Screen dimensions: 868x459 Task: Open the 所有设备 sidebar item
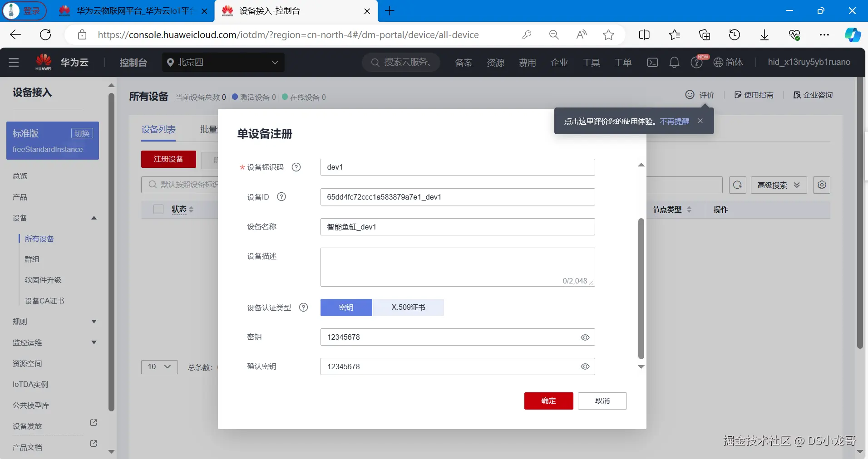[x=39, y=239]
